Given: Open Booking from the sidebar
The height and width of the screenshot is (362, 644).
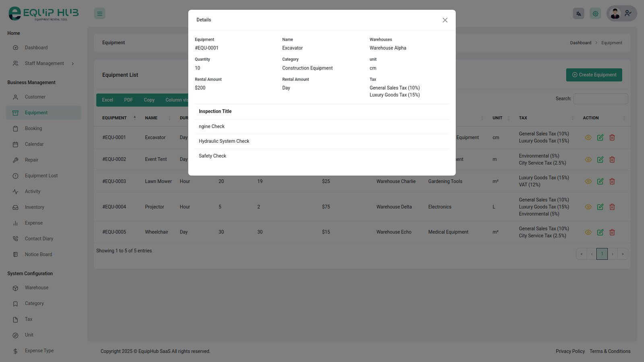Looking at the screenshot, I should [x=33, y=128].
